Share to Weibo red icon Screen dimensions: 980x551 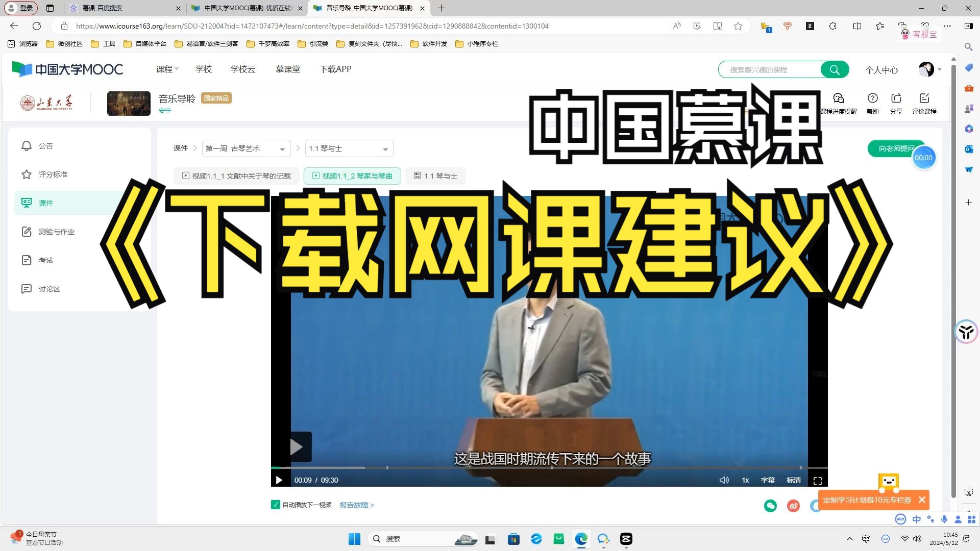pos(793,506)
